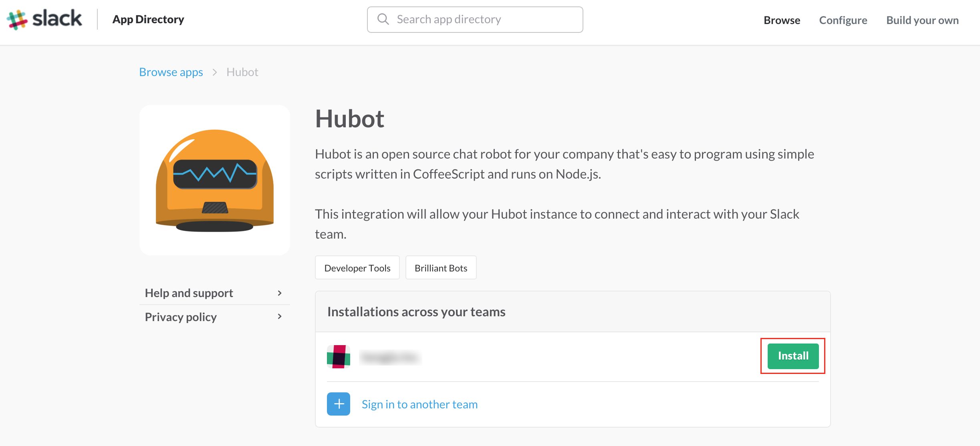The height and width of the screenshot is (446, 980).
Task: Sign in to another team
Action: pos(419,404)
